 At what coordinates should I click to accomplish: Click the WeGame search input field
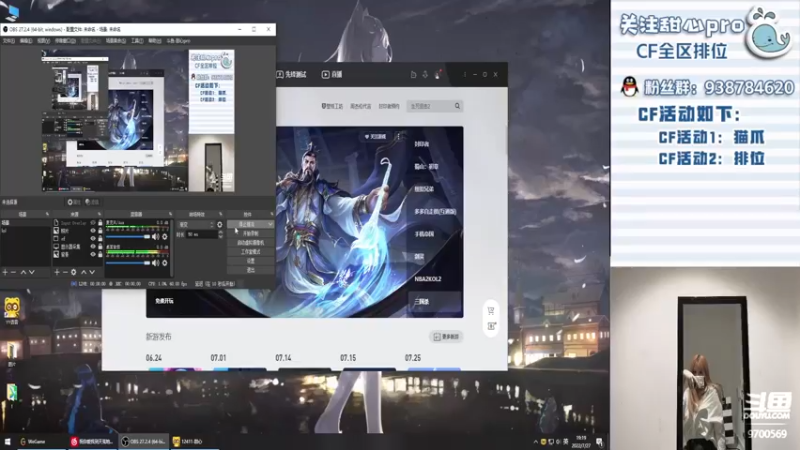430,106
